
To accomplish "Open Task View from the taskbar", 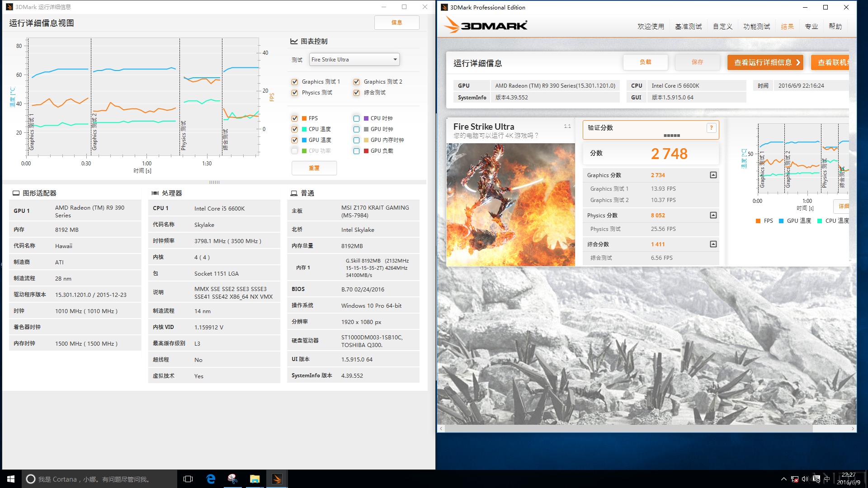I will (x=188, y=479).
